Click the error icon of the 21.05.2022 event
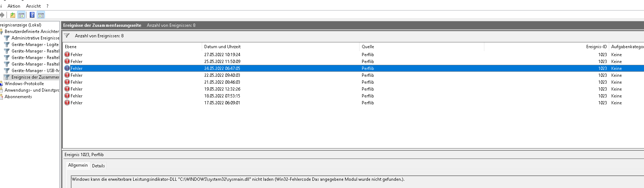The height and width of the screenshot is (188, 644). (67, 82)
